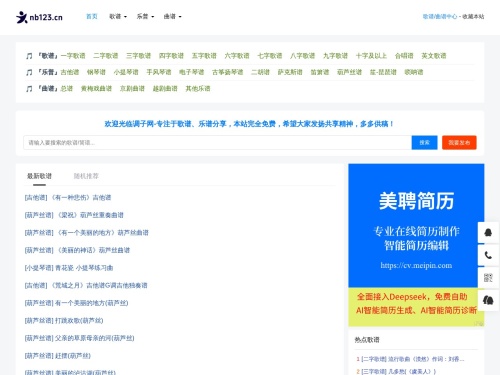The image size is (500, 375).
Task: Open the 英文歌谱 category
Action: 434,56
